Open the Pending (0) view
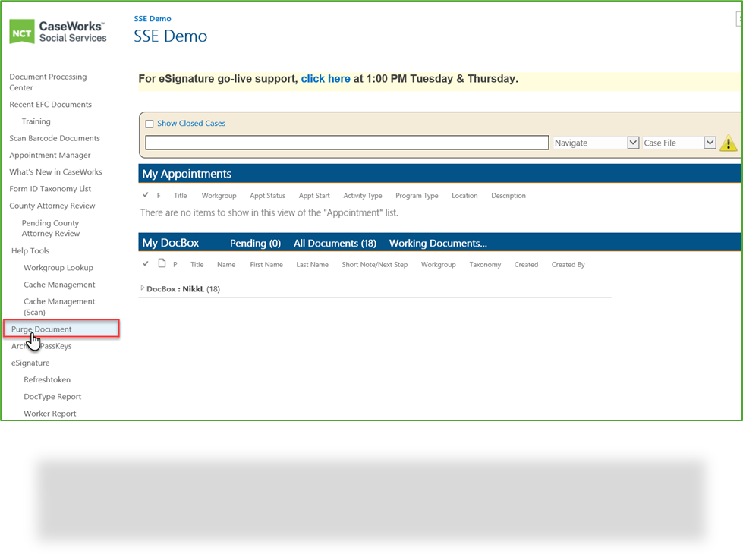This screenshot has height=560, width=743. pyautogui.click(x=256, y=243)
